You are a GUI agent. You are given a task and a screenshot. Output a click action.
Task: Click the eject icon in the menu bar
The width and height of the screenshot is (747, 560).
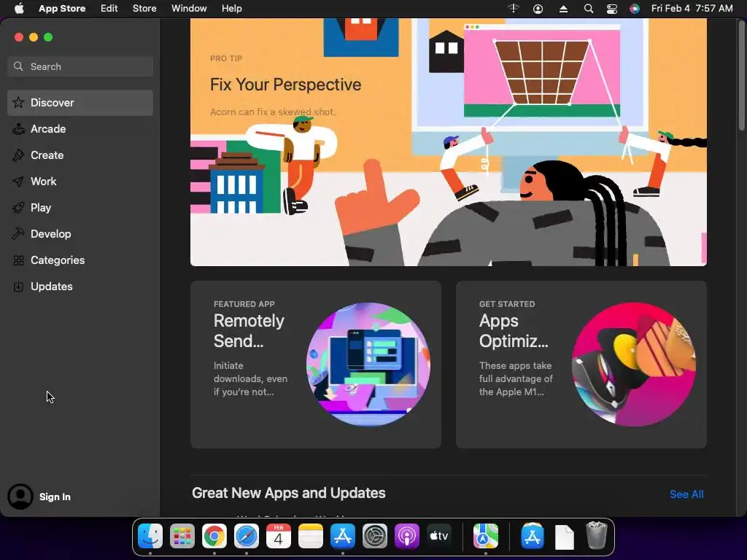click(563, 9)
